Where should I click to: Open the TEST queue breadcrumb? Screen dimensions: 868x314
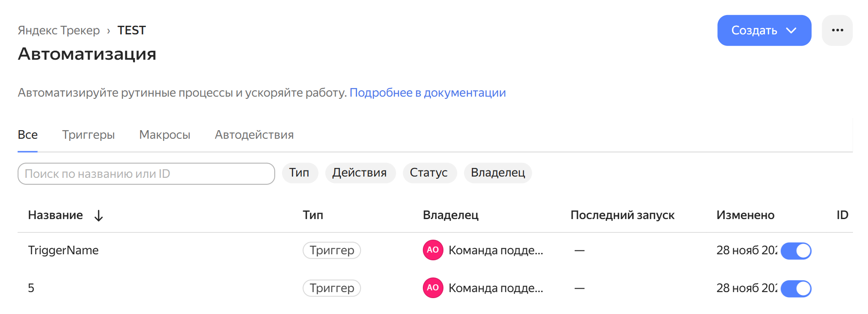132,30
